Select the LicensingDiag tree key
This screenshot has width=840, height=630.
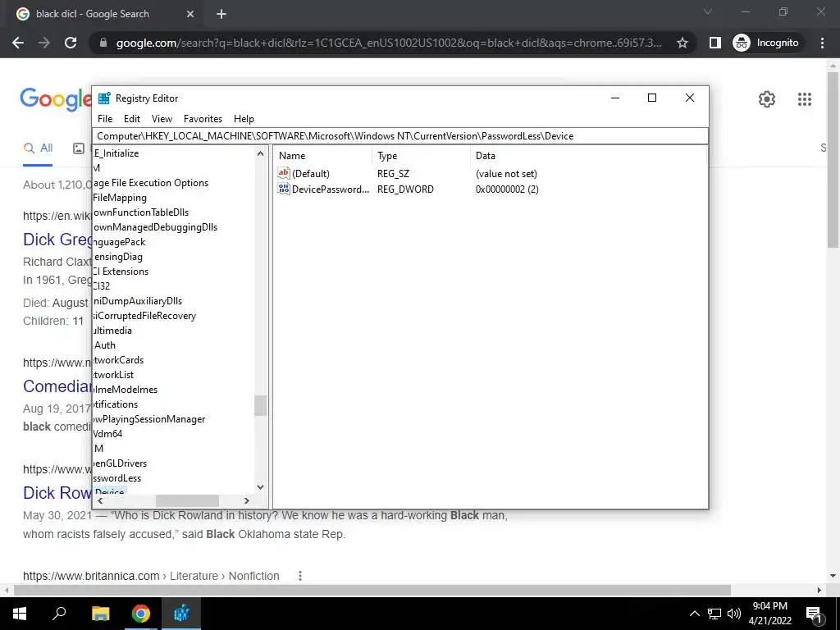pyautogui.click(x=118, y=257)
